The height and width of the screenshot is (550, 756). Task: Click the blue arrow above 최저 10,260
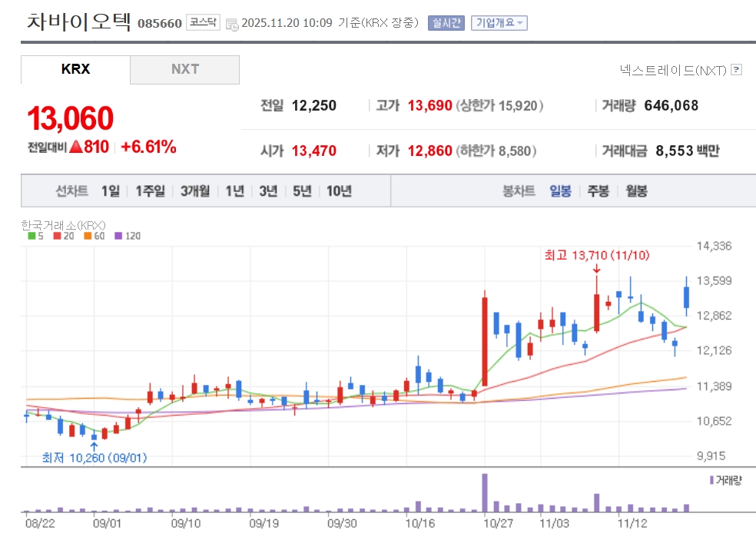tap(94, 445)
